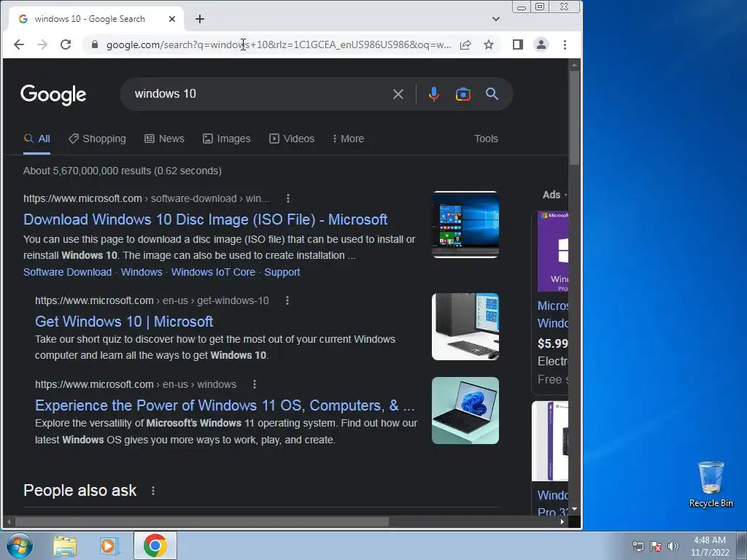The width and height of the screenshot is (747, 560).
Task: Click the address bar URL text
Action: pyautogui.click(x=279, y=44)
